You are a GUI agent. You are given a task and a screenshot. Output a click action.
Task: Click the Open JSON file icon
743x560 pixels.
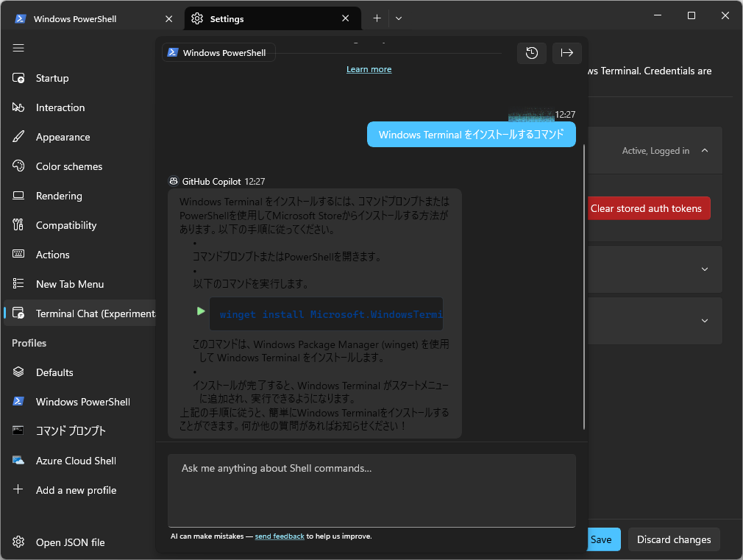pos(16,542)
